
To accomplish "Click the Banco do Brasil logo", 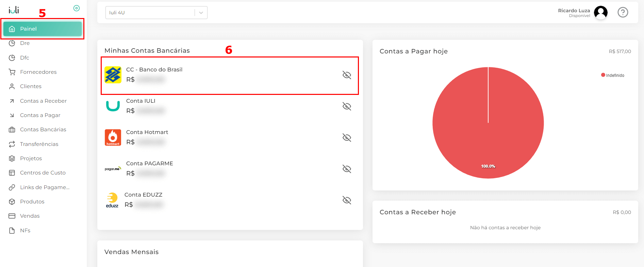I will click(x=113, y=75).
